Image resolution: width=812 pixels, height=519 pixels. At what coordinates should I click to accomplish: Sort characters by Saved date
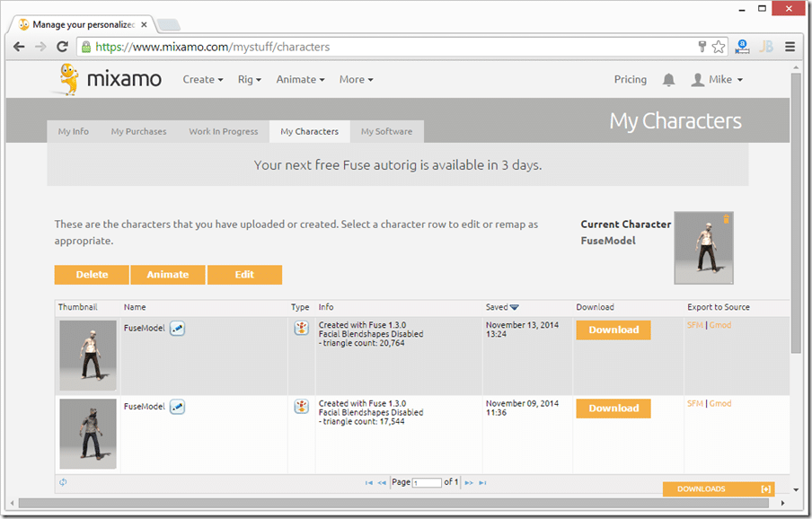coord(502,307)
